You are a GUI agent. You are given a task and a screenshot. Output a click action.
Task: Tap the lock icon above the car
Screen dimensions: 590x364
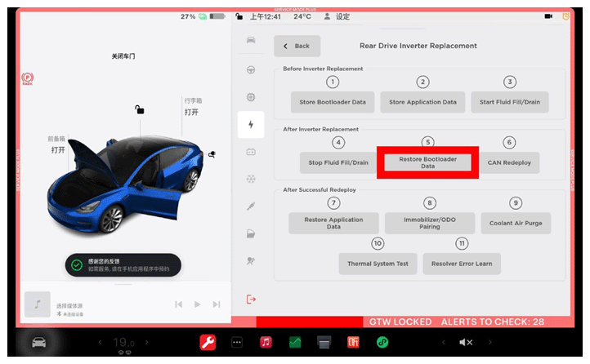point(140,109)
